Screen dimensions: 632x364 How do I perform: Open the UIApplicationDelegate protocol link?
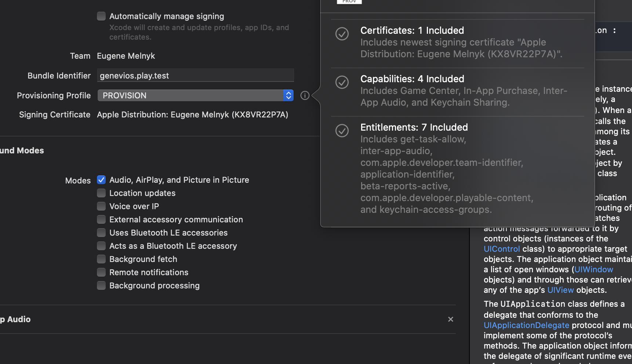coord(526,325)
